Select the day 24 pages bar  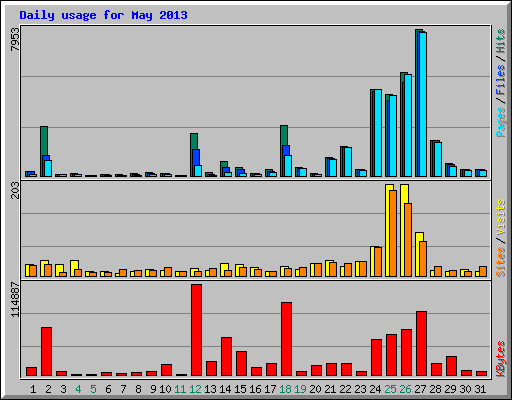coord(378,133)
